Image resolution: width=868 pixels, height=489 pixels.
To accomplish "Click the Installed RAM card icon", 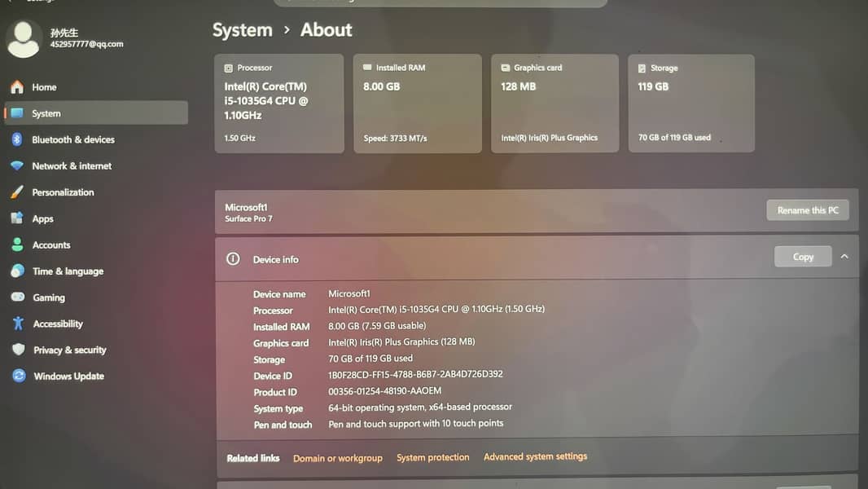I will click(x=367, y=68).
